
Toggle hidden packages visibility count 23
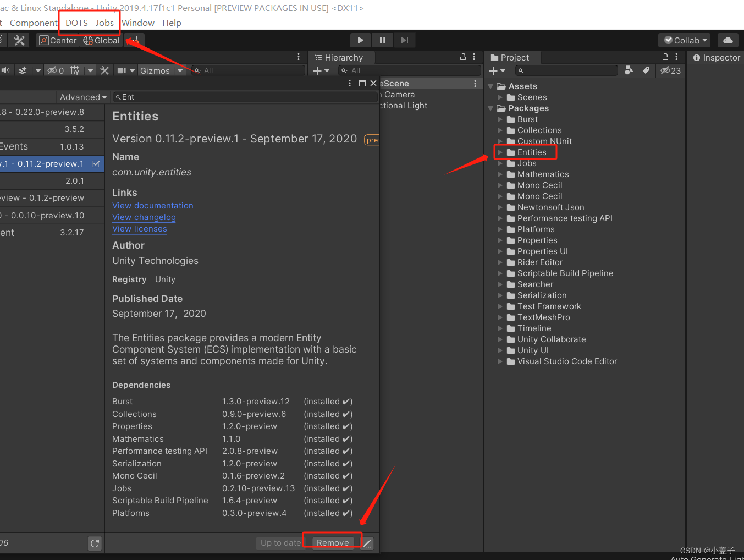click(671, 70)
